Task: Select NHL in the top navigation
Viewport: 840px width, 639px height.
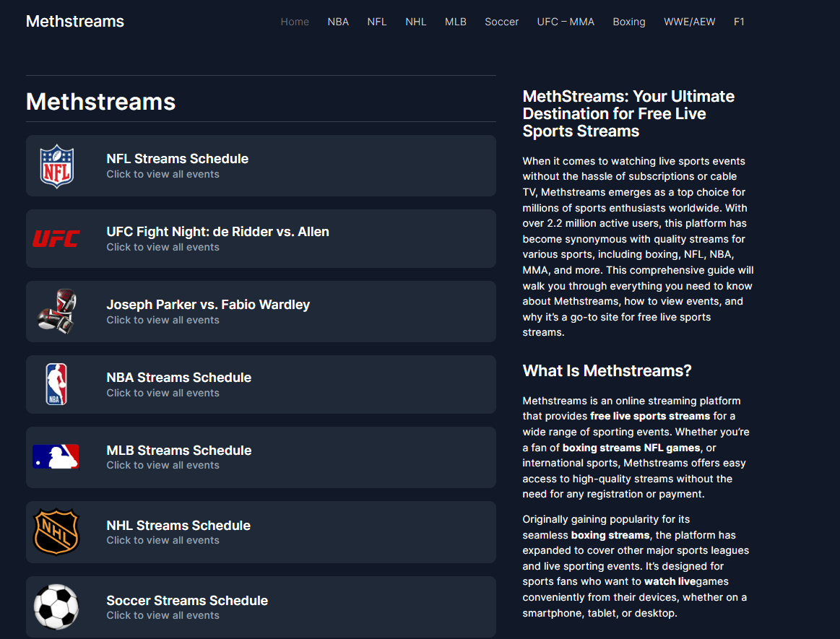Action: tap(416, 22)
